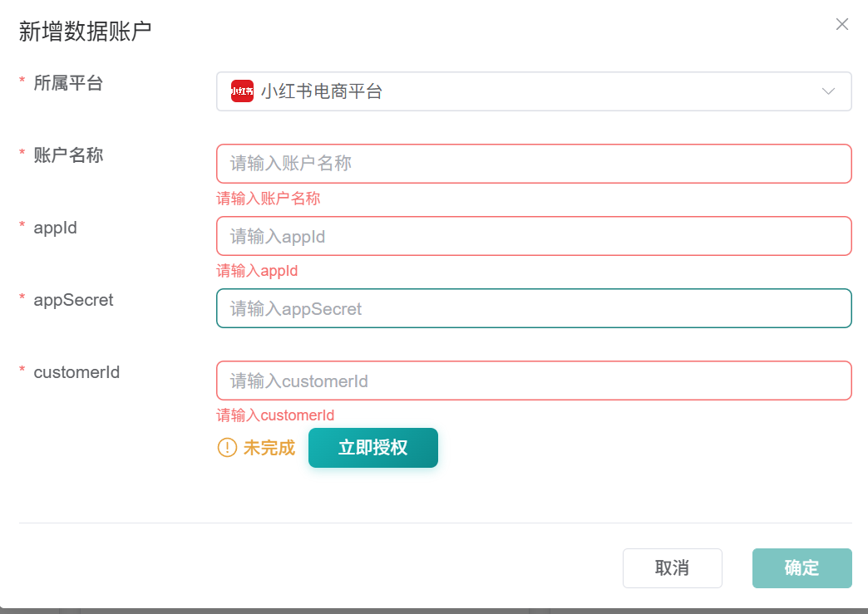Click the 新增数据账户 dialog title
This screenshot has width=868, height=614.
click(x=85, y=31)
